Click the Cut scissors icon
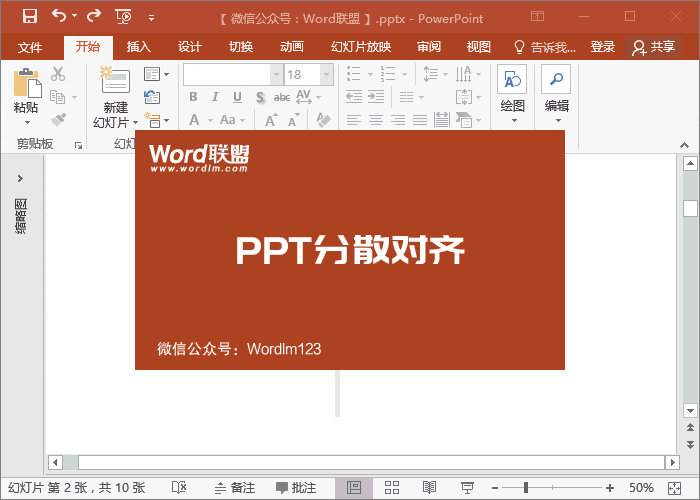The width and height of the screenshot is (700, 500). (x=58, y=74)
